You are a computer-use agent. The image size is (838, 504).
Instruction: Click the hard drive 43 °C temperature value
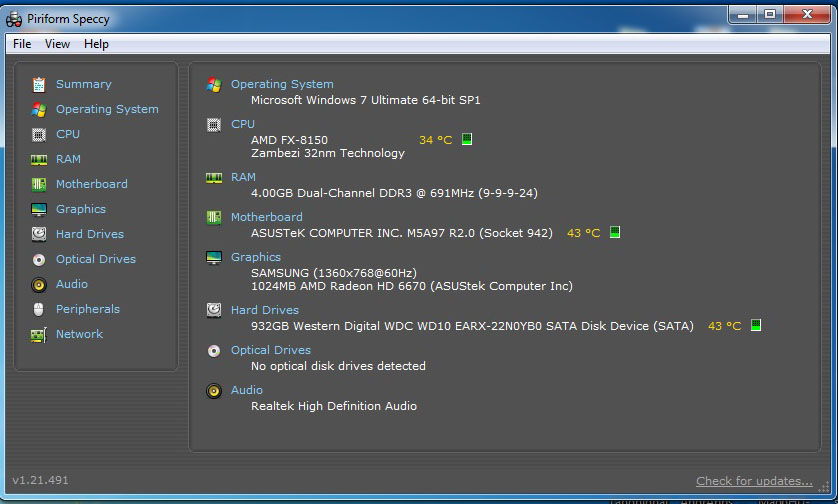pos(725,327)
